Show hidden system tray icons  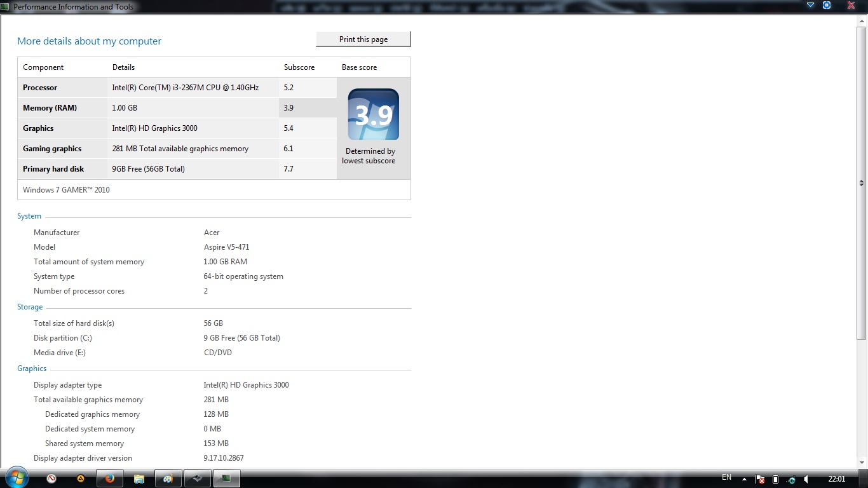click(x=744, y=478)
